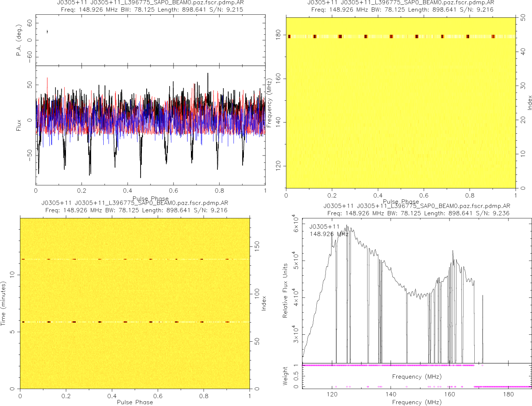Click the Relative Flux Units axis label
Screen dimensions: 532x406
(x=285, y=290)
